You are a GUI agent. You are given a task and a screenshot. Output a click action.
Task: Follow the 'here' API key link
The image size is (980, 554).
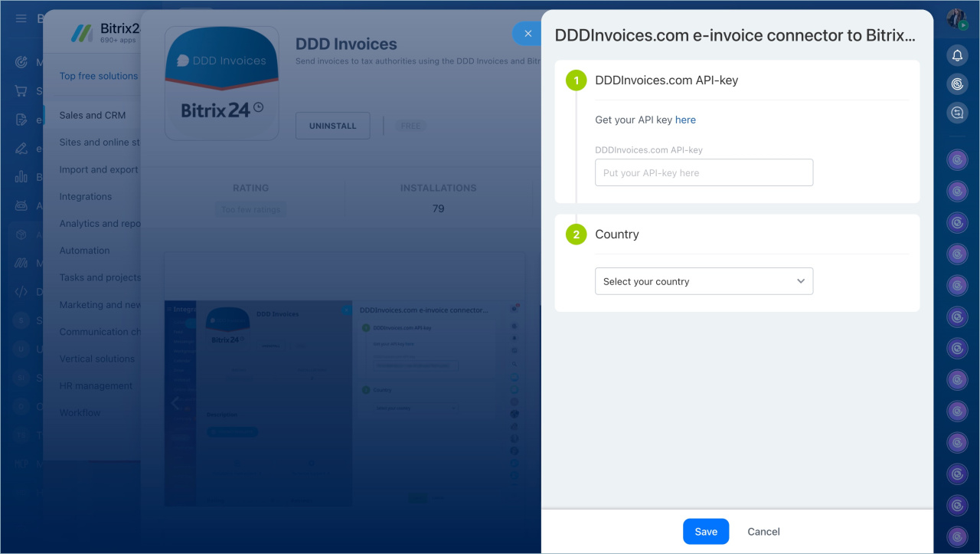(x=685, y=120)
